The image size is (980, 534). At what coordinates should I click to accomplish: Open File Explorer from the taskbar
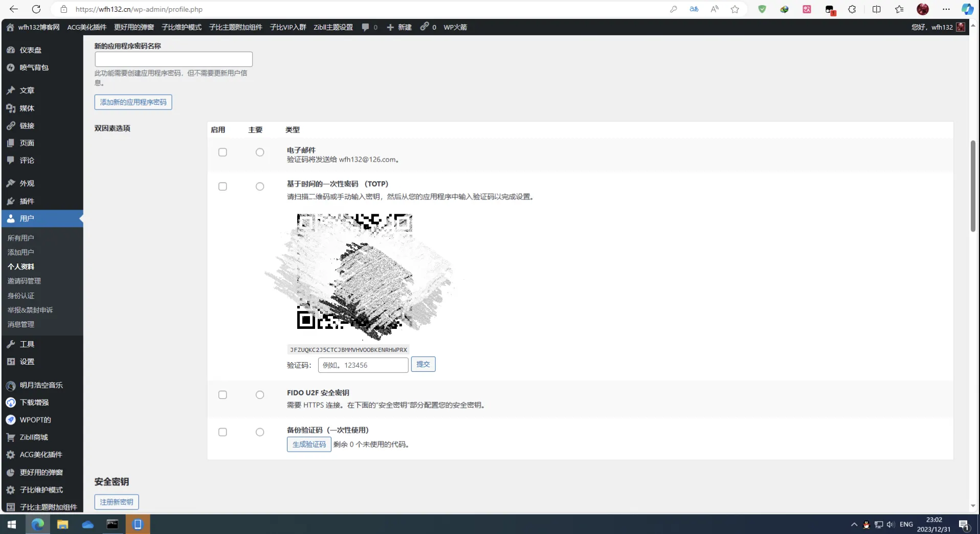(62, 524)
